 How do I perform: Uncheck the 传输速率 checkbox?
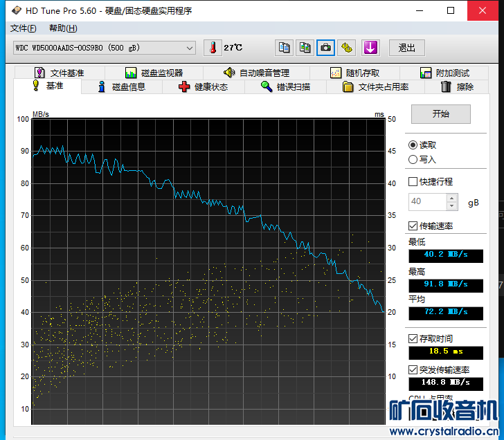413,226
